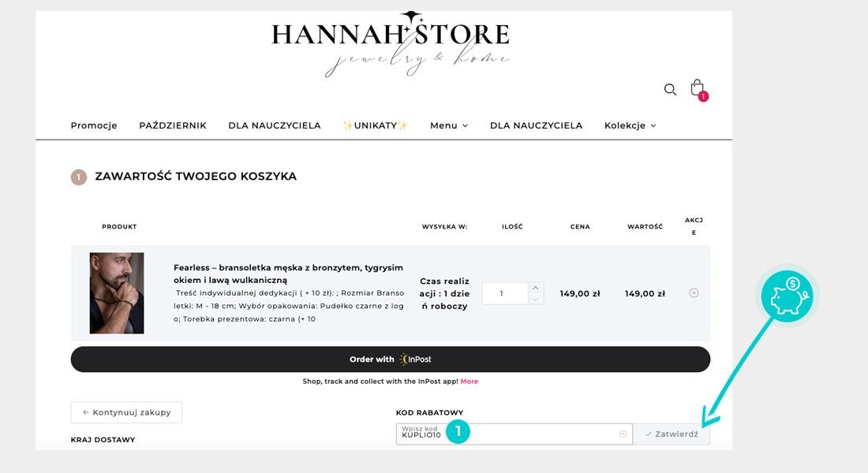
Task: Increase quantity with up arrow
Action: pos(535,288)
